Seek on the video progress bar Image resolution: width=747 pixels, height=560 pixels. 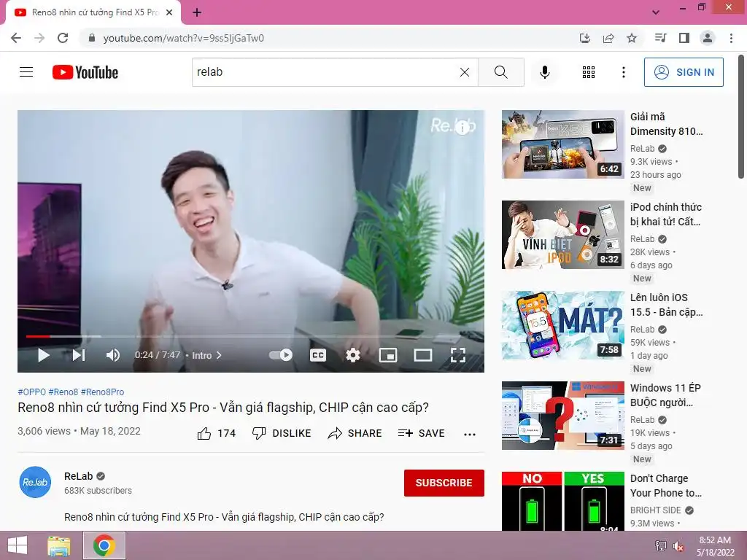click(251, 336)
